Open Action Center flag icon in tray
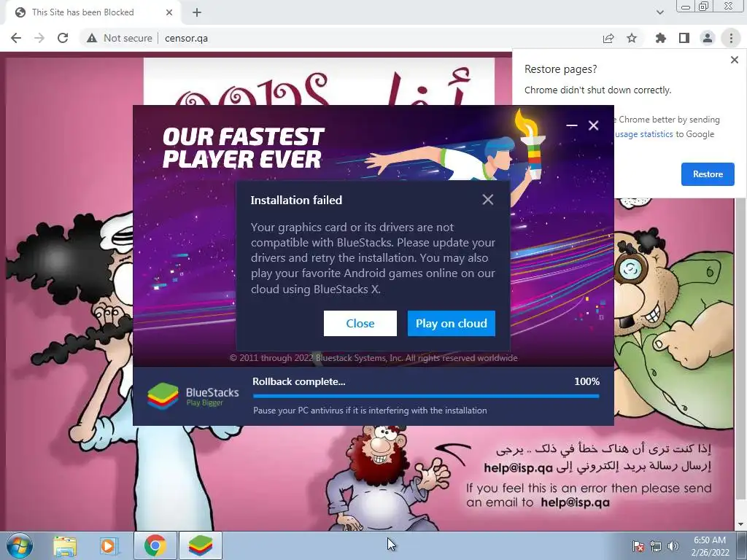 pos(638,546)
